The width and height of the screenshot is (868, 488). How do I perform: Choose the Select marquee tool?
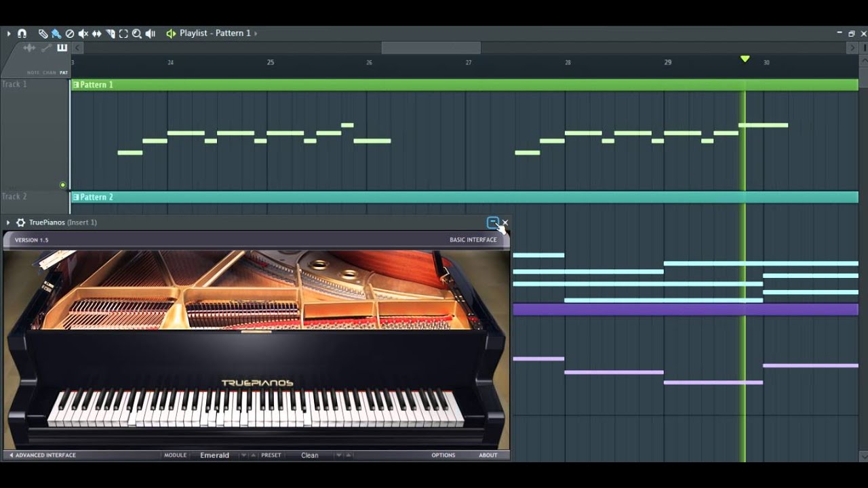123,33
